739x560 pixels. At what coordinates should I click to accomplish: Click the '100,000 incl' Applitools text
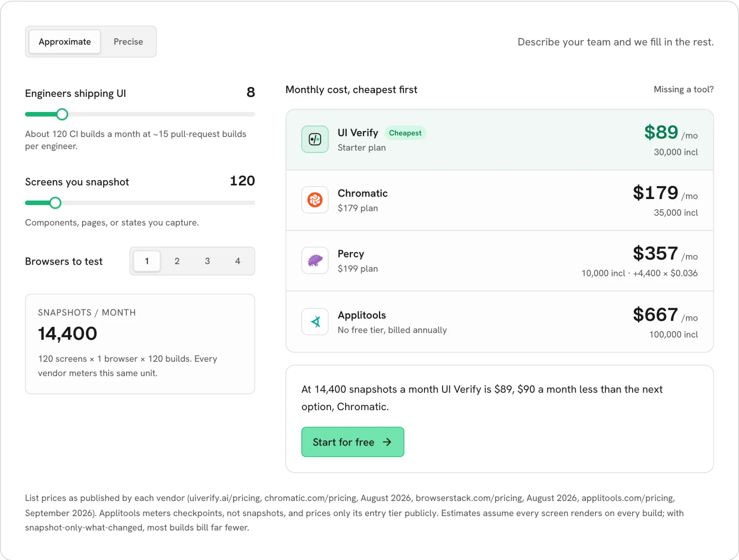click(x=673, y=334)
